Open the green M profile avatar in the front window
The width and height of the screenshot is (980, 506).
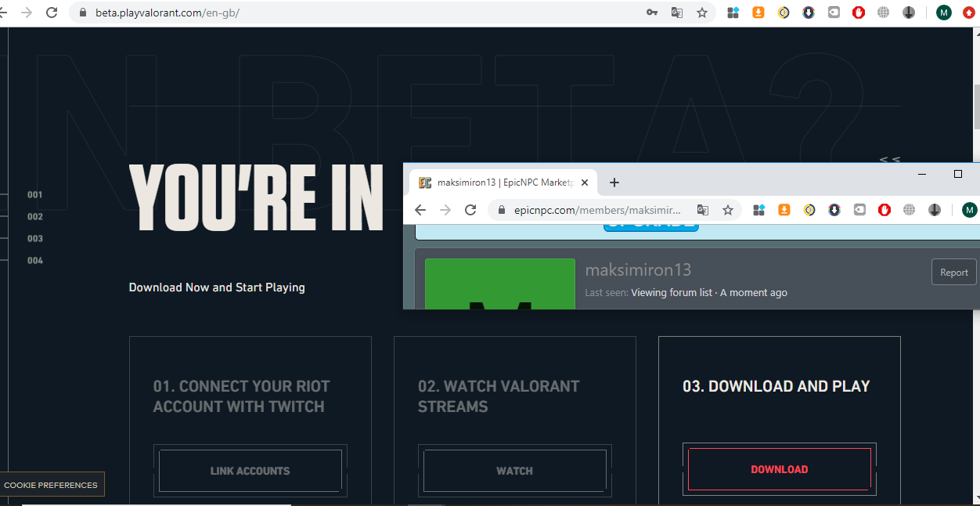[x=969, y=210]
